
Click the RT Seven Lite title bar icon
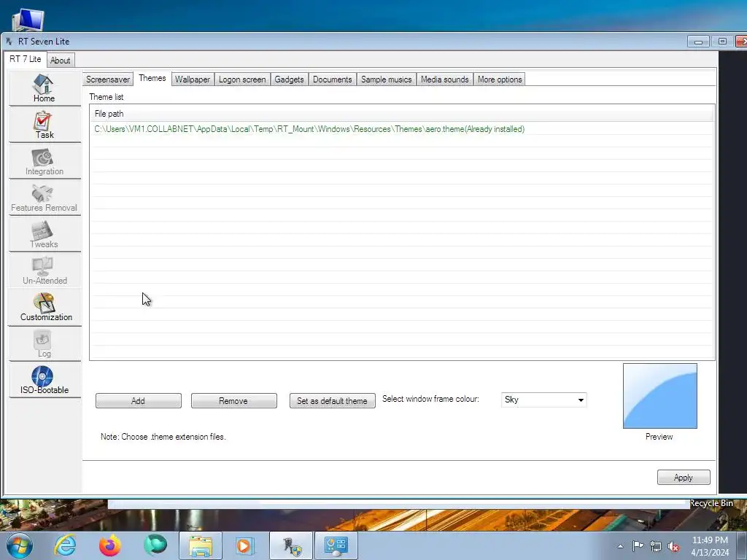tap(9, 42)
